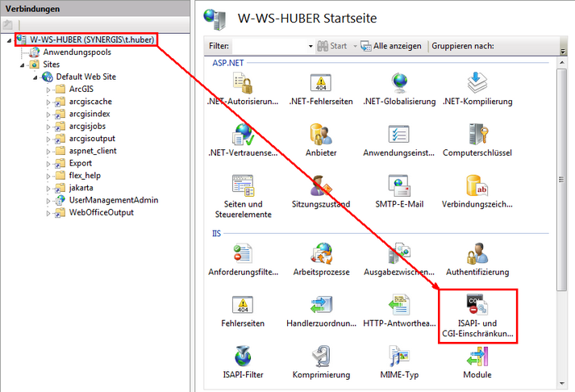This screenshot has width=575, height=392.
Task: Click the vertical scrollbar thumb
Action: click(x=562, y=180)
